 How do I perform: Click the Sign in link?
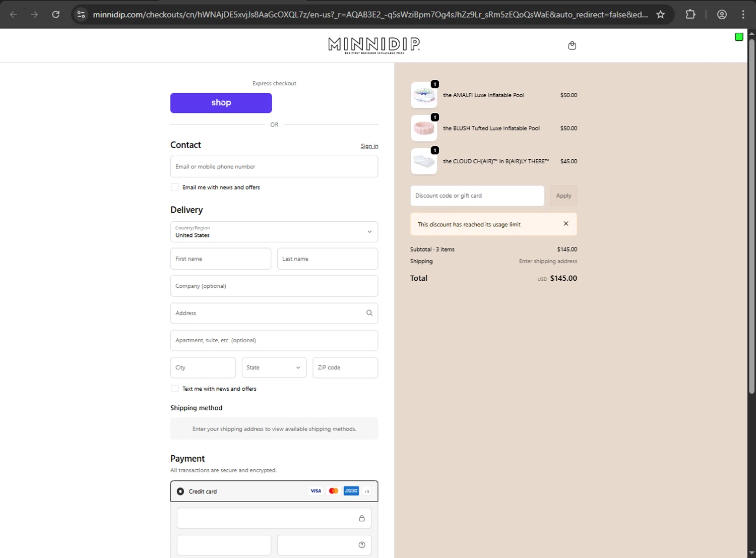click(x=369, y=146)
